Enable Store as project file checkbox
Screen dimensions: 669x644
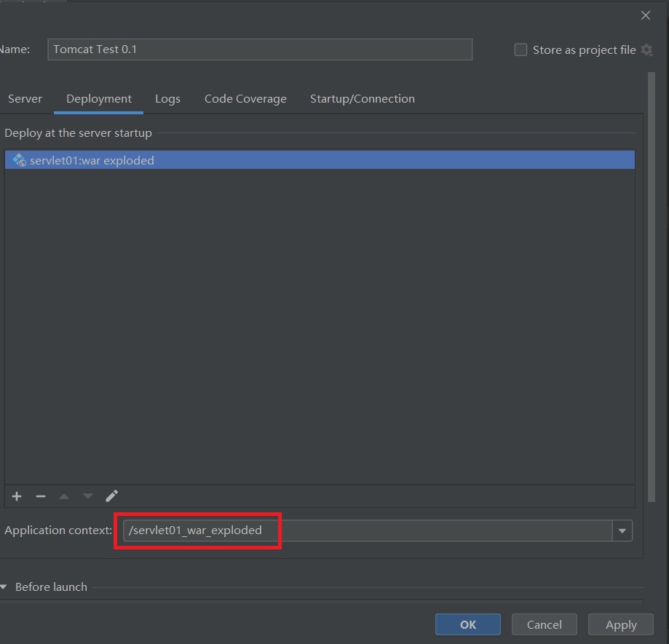click(520, 50)
